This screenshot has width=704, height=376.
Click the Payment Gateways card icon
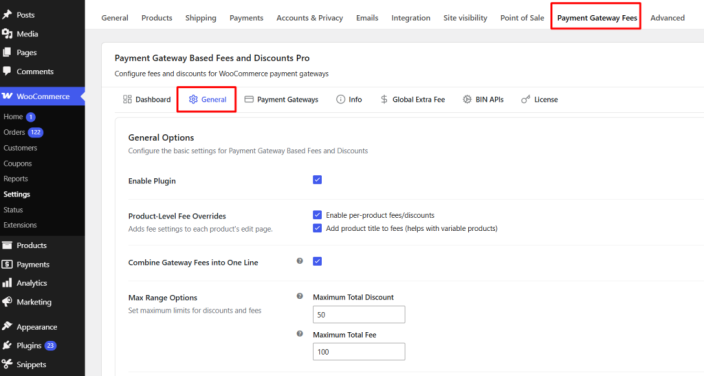[249, 99]
